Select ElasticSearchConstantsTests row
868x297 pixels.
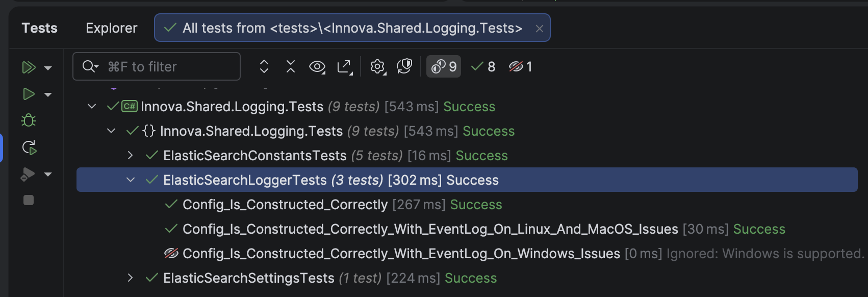(x=467, y=155)
